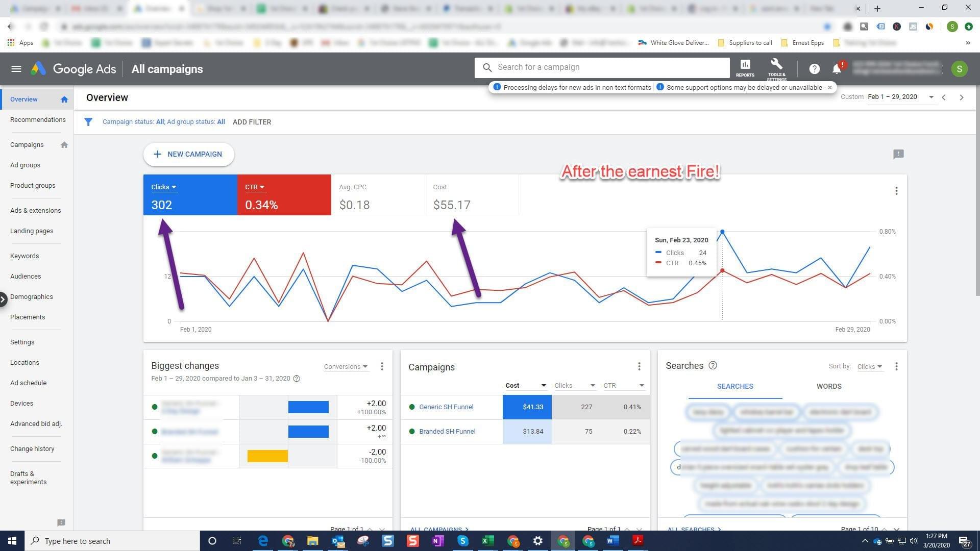Image resolution: width=980 pixels, height=551 pixels.
Task: Open Keywords in the sidebar
Action: pyautogui.click(x=24, y=256)
